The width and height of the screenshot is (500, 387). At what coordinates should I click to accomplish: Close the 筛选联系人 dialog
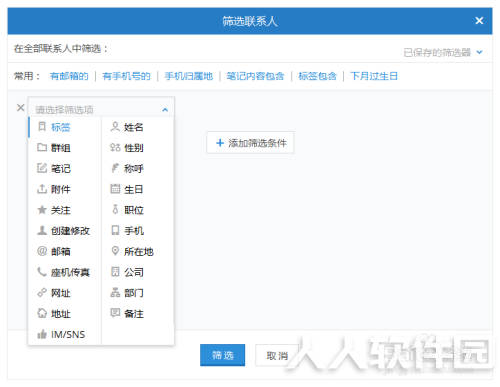pyautogui.click(x=479, y=21)
